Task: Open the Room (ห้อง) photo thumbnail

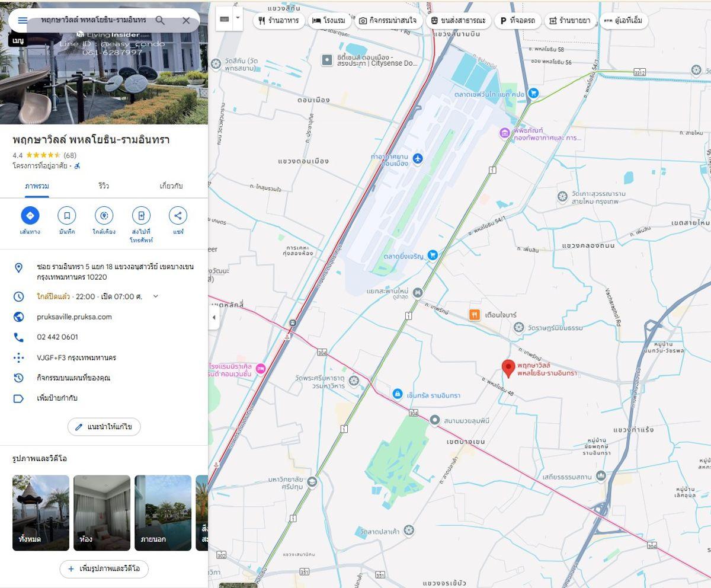Action: [102, 513]
